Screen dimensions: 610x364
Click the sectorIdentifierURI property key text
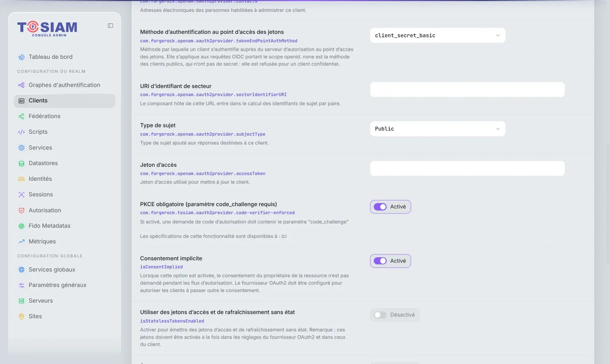(213, 95)
